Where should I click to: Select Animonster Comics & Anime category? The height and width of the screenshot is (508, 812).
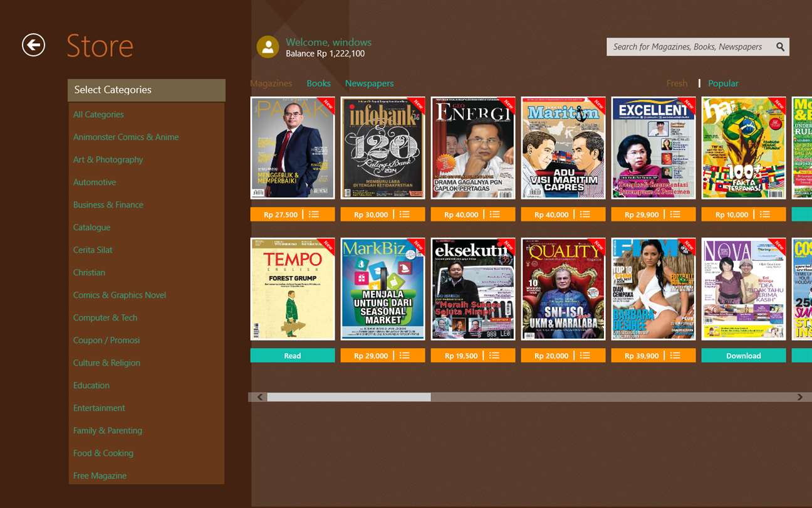pyautogui.click(x=126, y=137)
